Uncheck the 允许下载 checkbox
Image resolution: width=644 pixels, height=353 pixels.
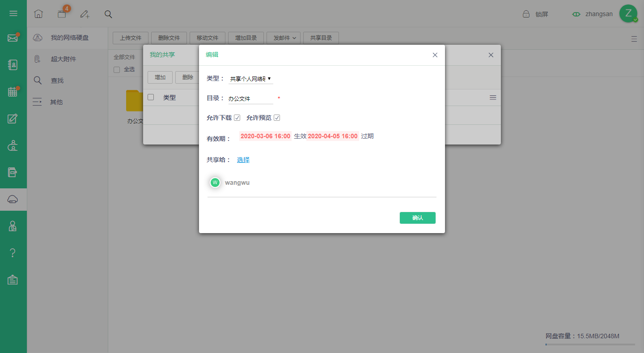coord(237,118)
